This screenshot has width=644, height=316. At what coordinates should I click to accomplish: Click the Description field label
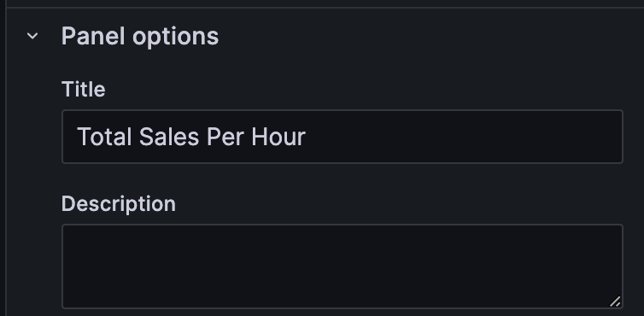[x=118, y=204]
